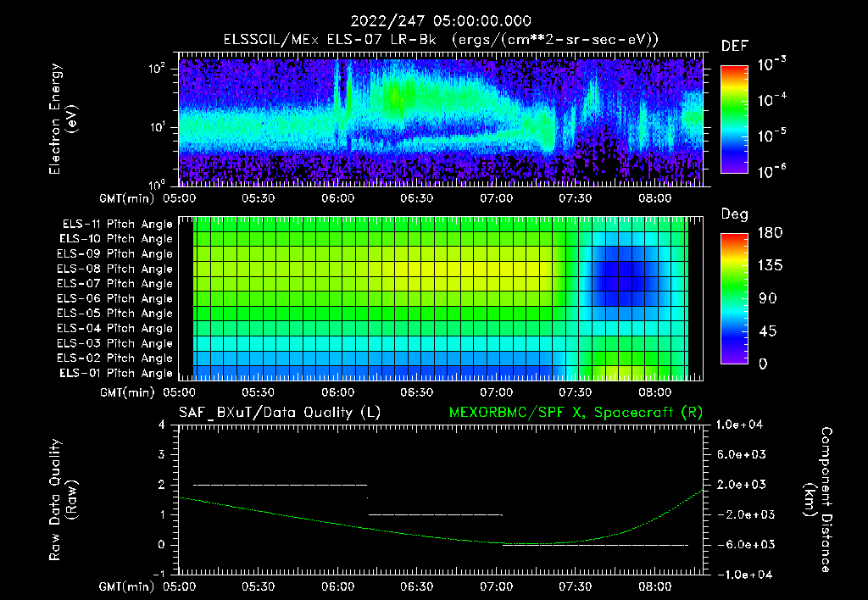Click the plot title "2022/247 05:00:00.000"
Viewport: 868px width, 600px height.
441,21
